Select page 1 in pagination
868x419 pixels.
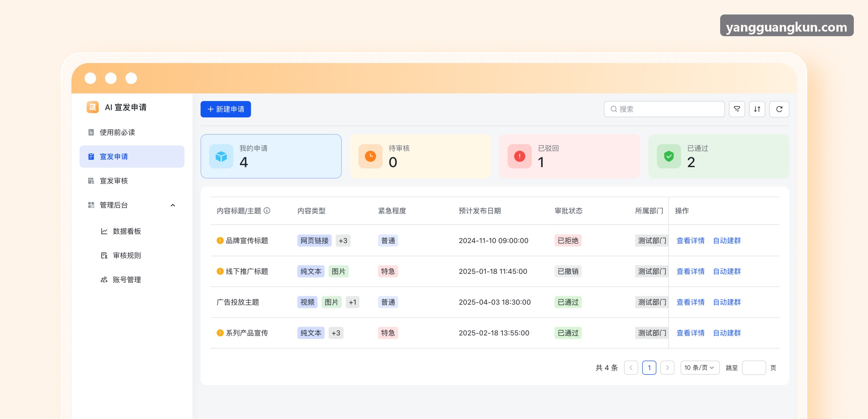[649, 367]
